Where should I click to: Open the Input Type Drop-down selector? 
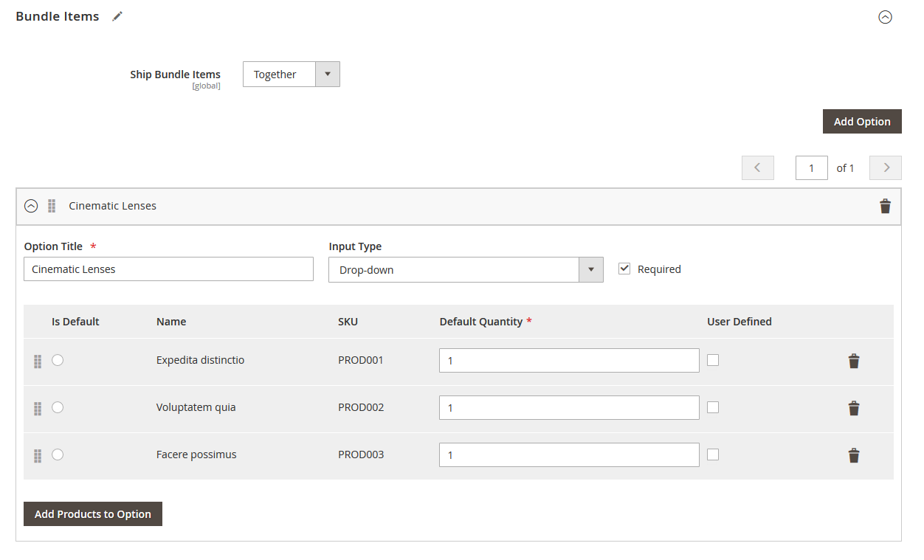tap(466, 270)
